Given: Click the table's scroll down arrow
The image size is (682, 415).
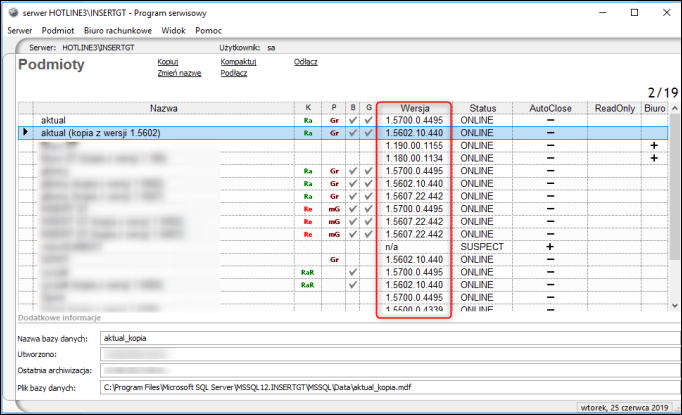Looking at the screenshot, I should tap(675, 305).
